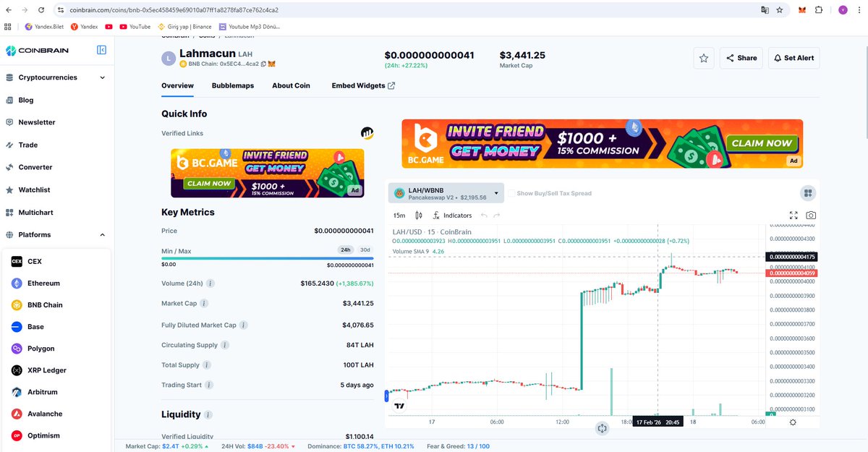Redo chart action arrow
The width and height of the screenshot is (868, 452).
(497, 216)
